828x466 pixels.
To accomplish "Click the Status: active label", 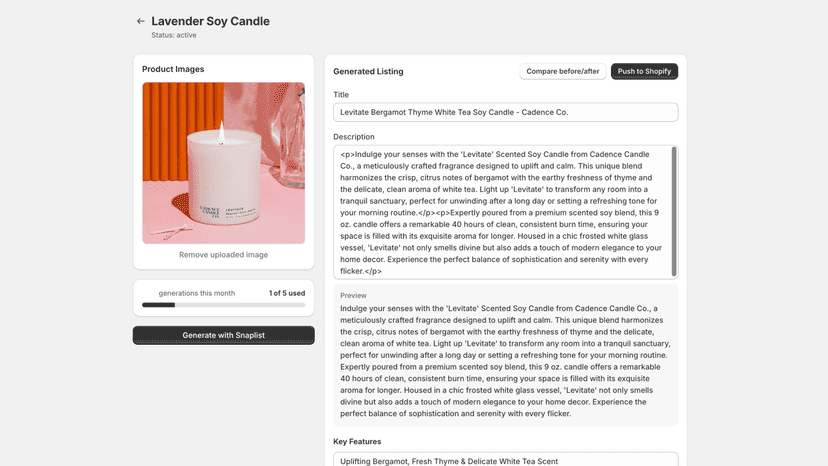I will click(174, 35).
